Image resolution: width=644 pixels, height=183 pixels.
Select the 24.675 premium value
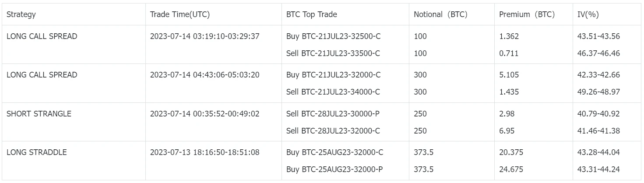pyautogui.click(x=510, y=169)
